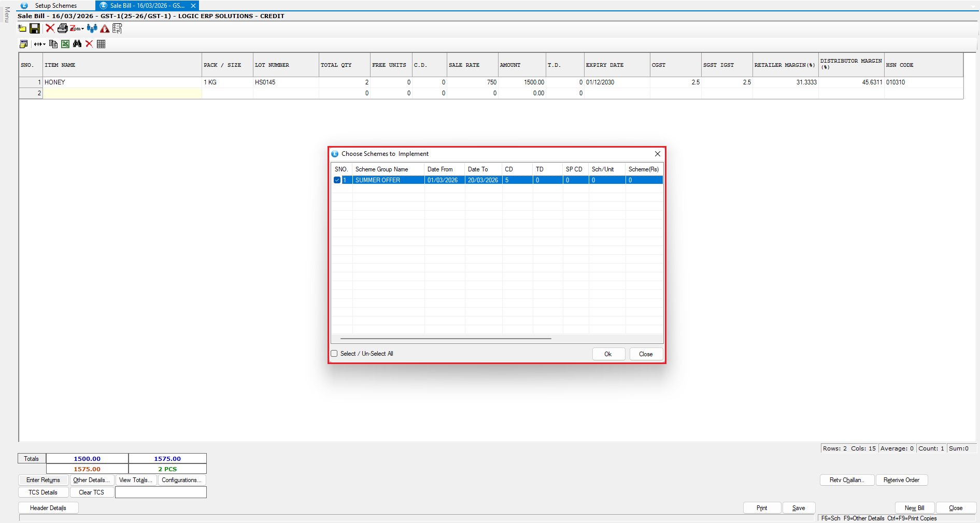This screenshot has width=980, height=523.
Task: Click the printer icon in toolbar
Action: (x=62, y=28)
